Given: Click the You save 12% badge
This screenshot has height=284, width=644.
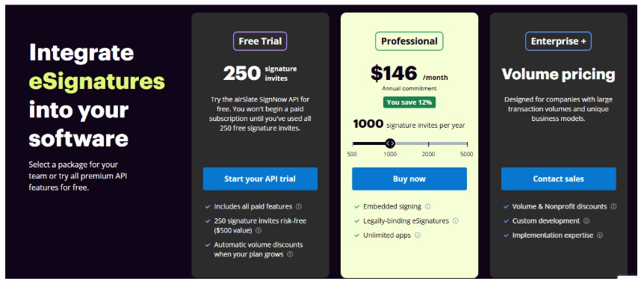Looking at the screenshot, I should pyautogui.click(x=409, y=102).
